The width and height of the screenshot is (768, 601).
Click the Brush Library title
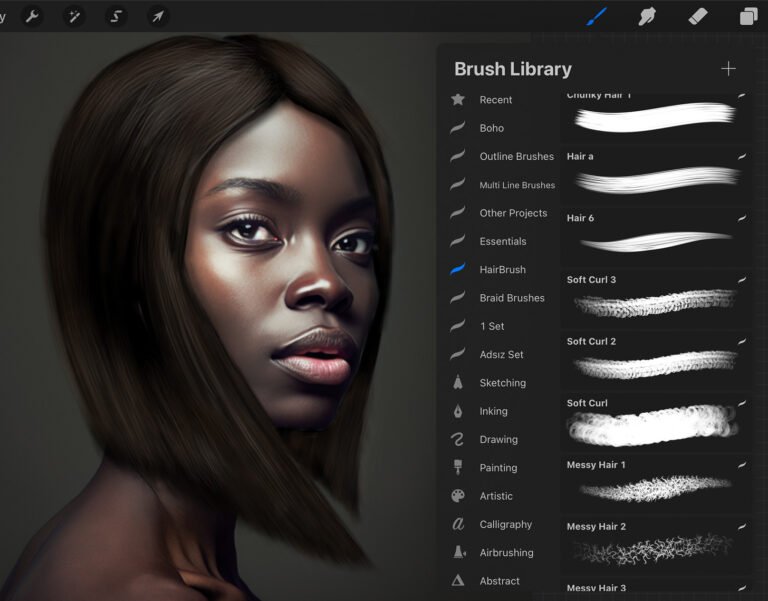(513, 69)
